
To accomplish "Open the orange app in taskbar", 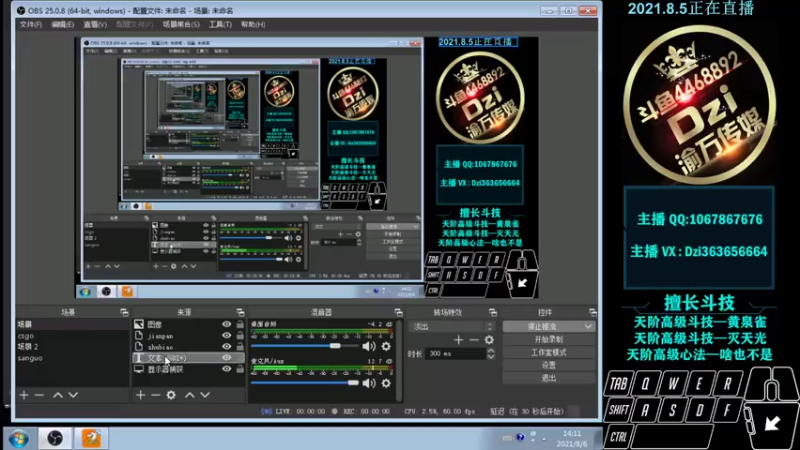I will click(x=92, y=438).
